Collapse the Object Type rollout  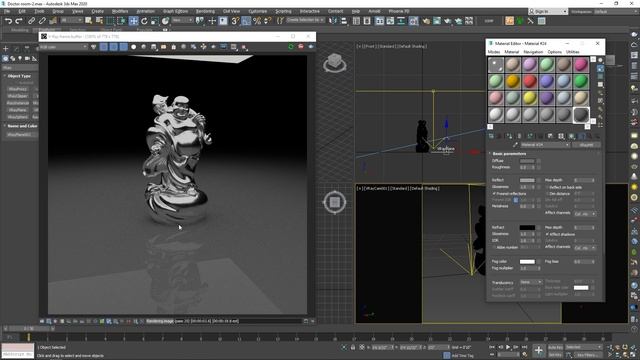pos(19,76)
